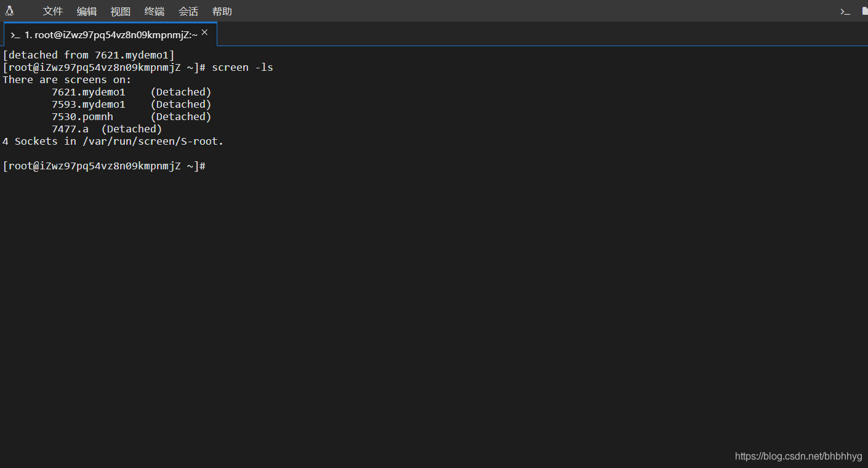Click (Detached) status beside 7530.pomnh
Image resolution: width=868 pixels, height=468 pixels.
tap(181, 116)
